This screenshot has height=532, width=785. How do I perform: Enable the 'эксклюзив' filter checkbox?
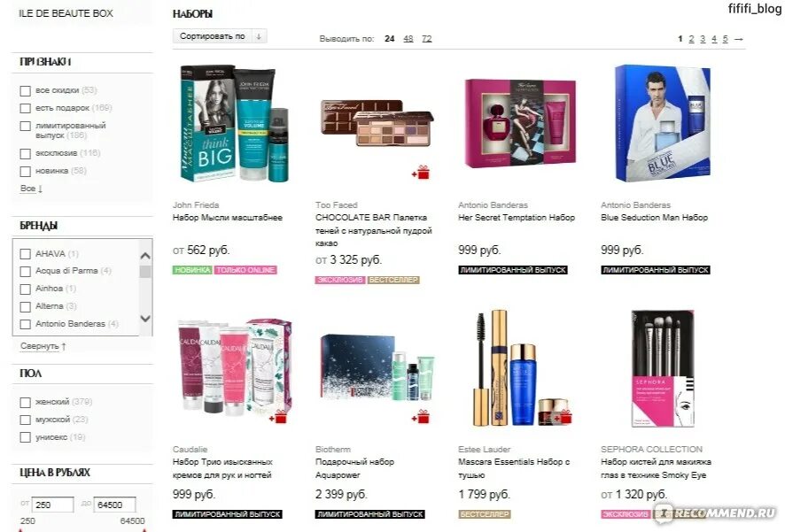point(25,153)
